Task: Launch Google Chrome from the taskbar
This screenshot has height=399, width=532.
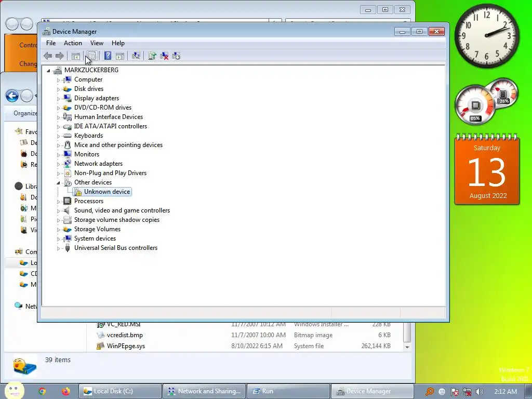Action: (42, 391)
